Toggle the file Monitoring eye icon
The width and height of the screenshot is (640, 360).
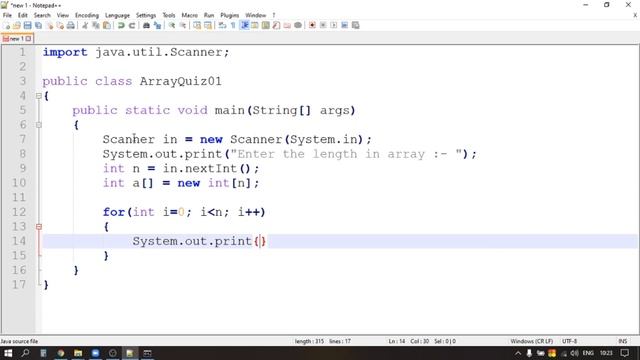click(x=298, y=25)
